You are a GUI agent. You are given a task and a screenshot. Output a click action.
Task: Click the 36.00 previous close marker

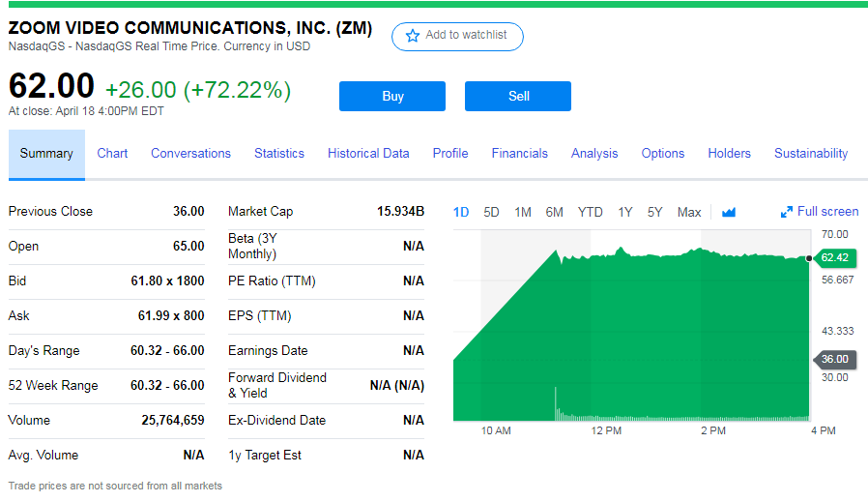(834, 359)
